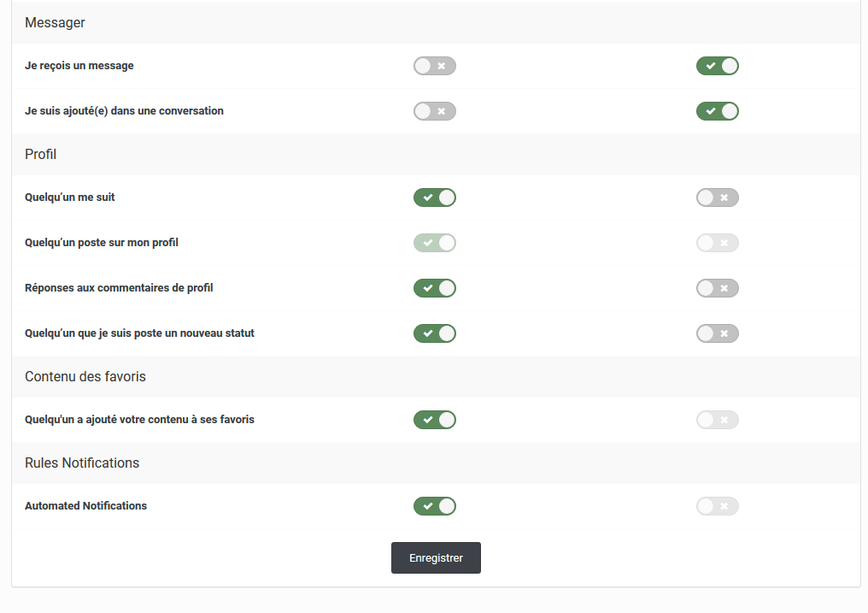The image size is (868, 613).
Task: Toggle the gray "Quelqu'un poste sur mon profil" switch
Action: (718, 243)
